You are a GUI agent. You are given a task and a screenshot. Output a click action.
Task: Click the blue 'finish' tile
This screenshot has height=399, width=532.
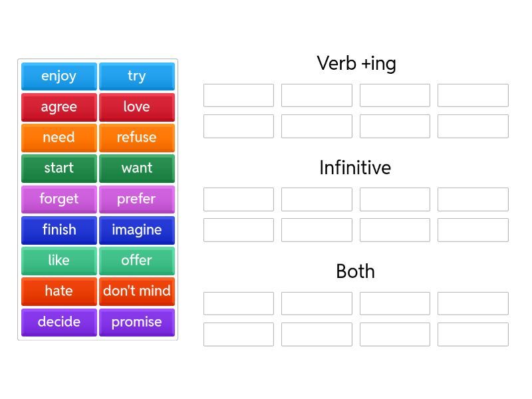59,229
